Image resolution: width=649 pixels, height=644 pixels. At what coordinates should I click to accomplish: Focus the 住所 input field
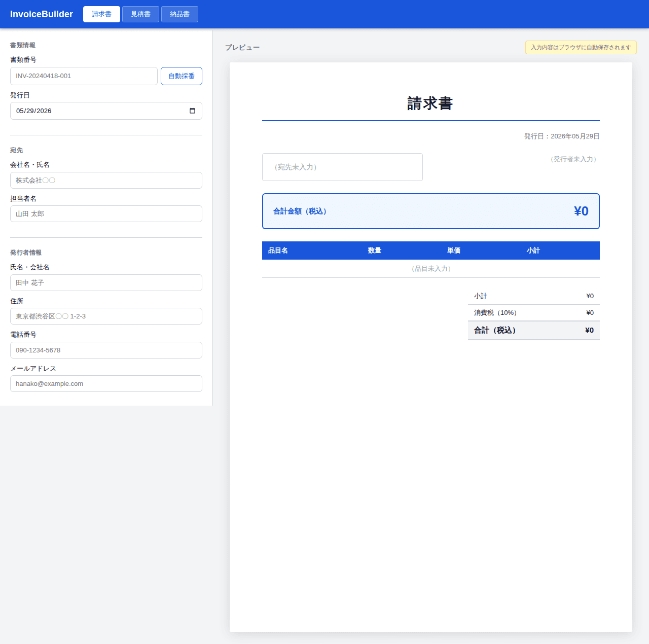tap(106, 316)
